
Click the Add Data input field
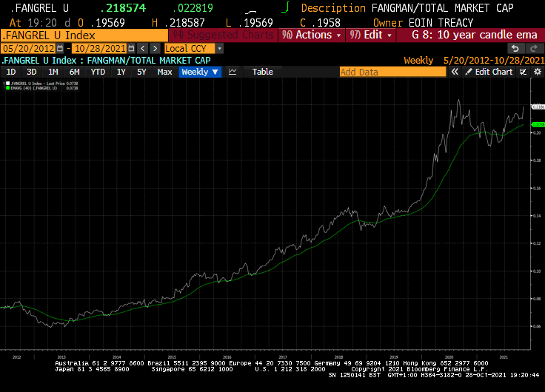tap(392, 72)
